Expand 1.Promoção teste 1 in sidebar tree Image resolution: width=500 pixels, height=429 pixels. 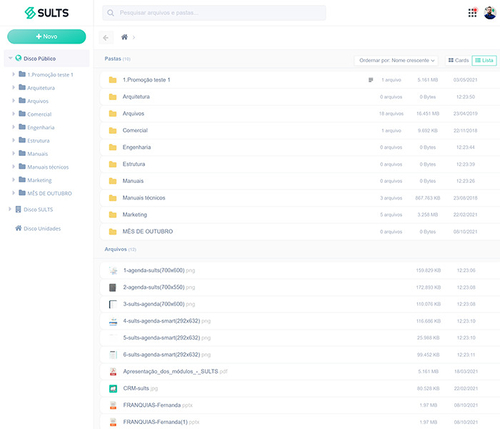click(x=13, y=74)
